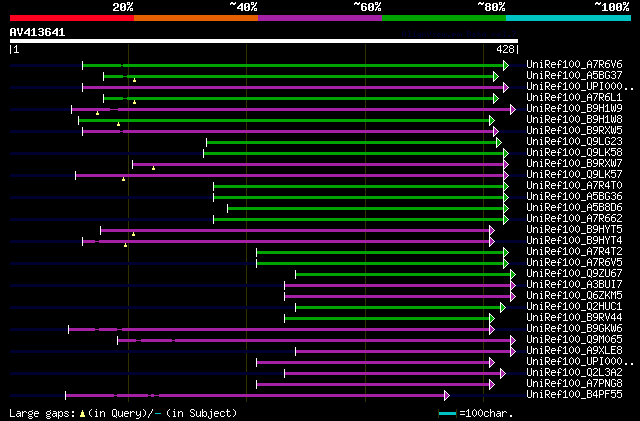The image size is (640, 421).
Task: Open the UniRef100_A7R4T0 hit label
Action: point(574,186)
